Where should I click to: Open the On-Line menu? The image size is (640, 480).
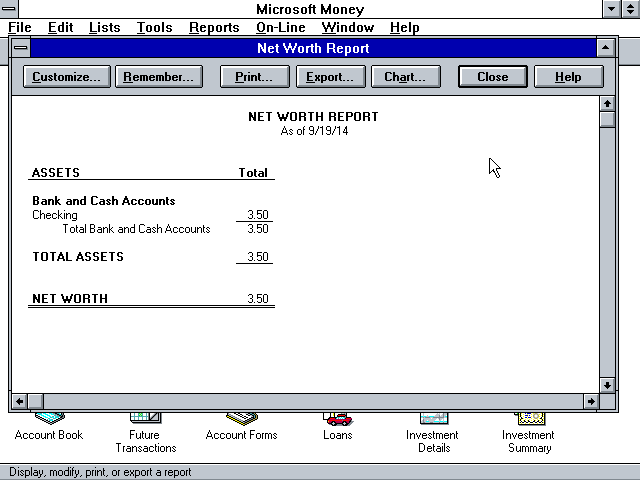[281, 28]
